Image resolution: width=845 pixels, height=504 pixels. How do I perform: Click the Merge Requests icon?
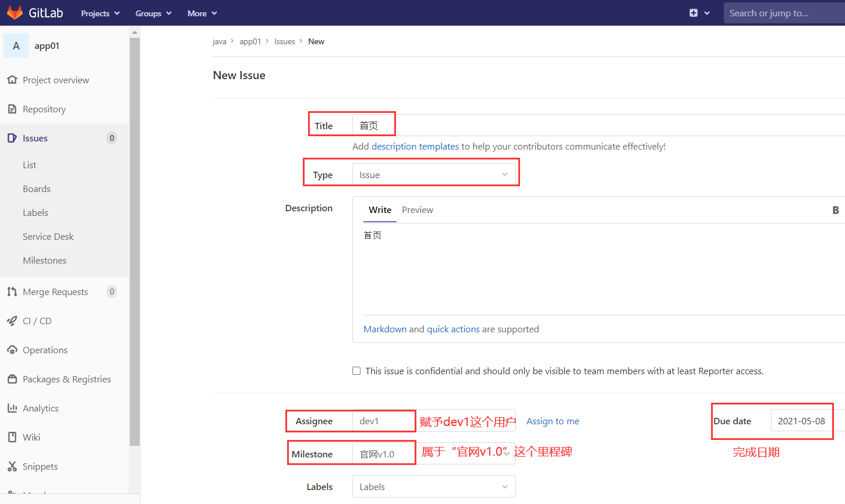point(12,292)
